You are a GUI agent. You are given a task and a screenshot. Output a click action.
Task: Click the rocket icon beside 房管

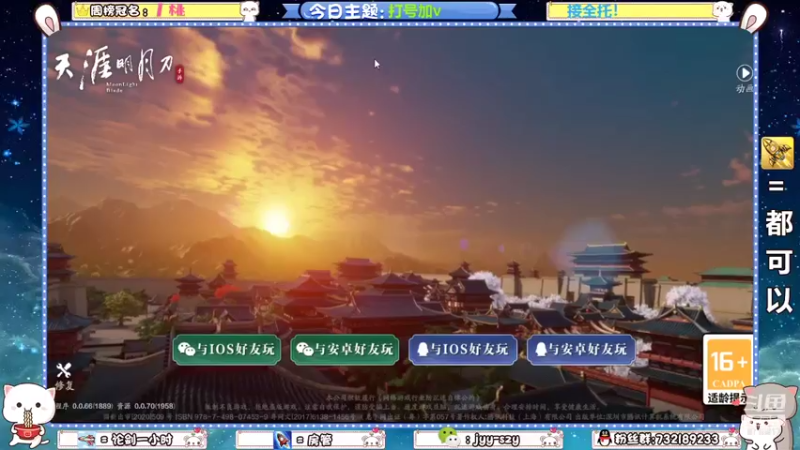tap(283, 439)
